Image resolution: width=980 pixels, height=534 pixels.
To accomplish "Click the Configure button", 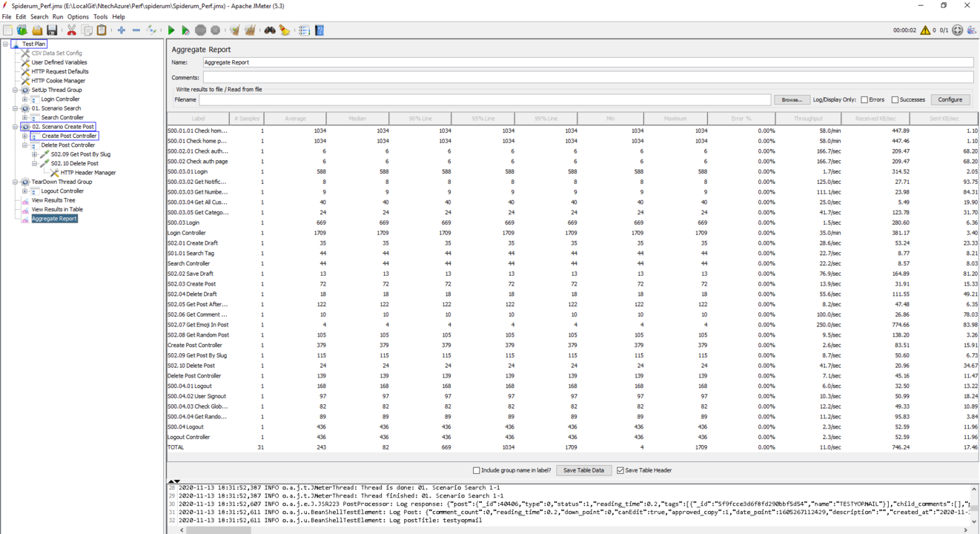I will click(x=950, y=99).
